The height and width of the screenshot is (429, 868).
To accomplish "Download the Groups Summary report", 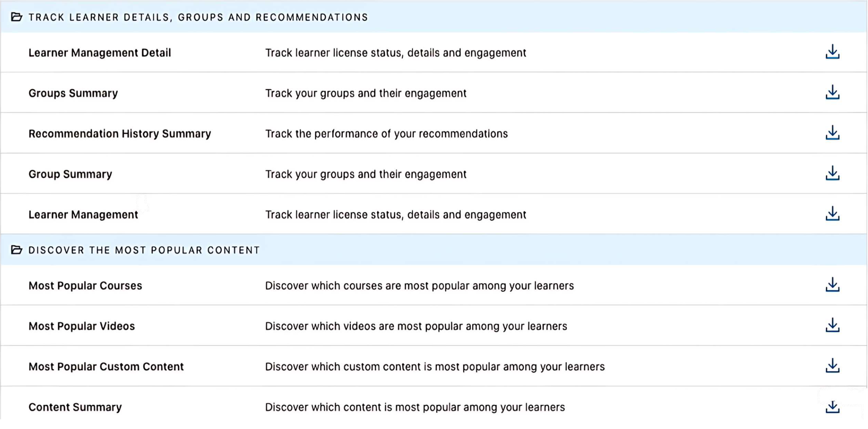I will click(x=832, y=93).
